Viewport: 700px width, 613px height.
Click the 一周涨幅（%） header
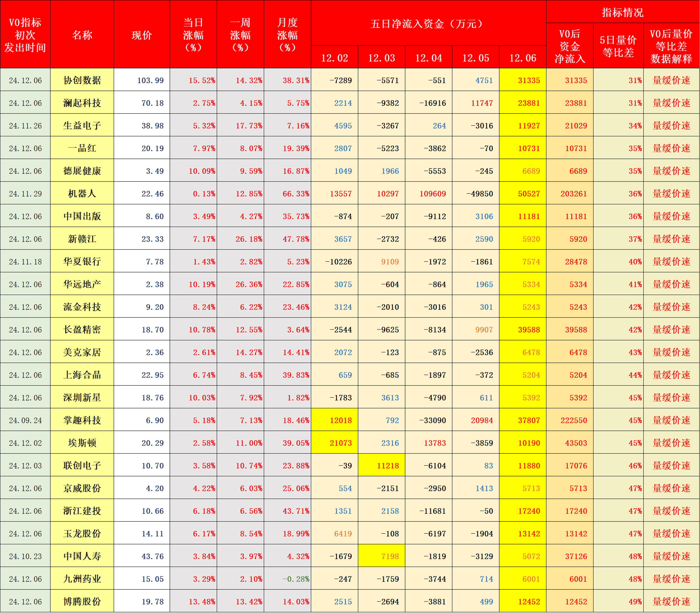pyautogui.click(x=240, y=34)
